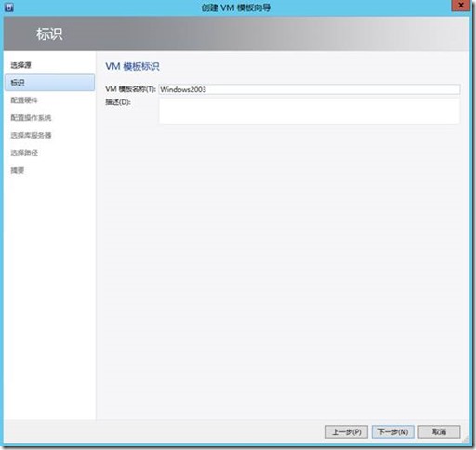Viewport: 476px width, 450px height.
Task: Go to the 选择源 step
Action: pos(20,65)
